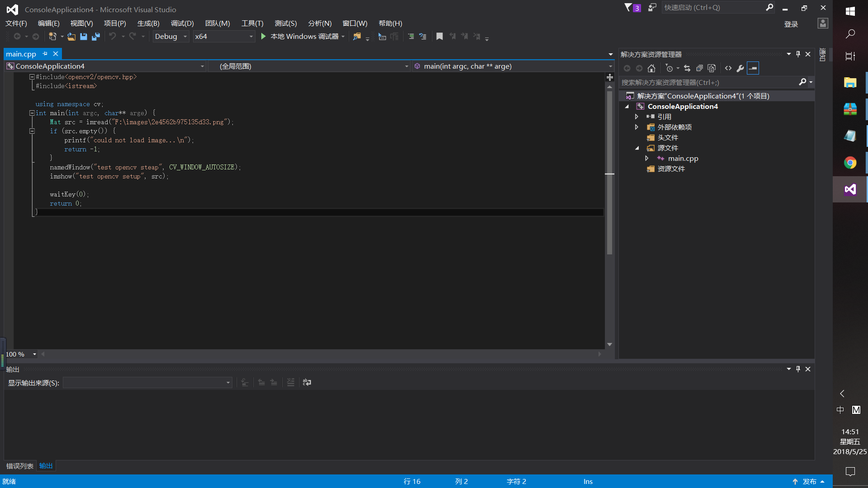Click sync with active document icon
868x488 pixels.
point(687,68)
